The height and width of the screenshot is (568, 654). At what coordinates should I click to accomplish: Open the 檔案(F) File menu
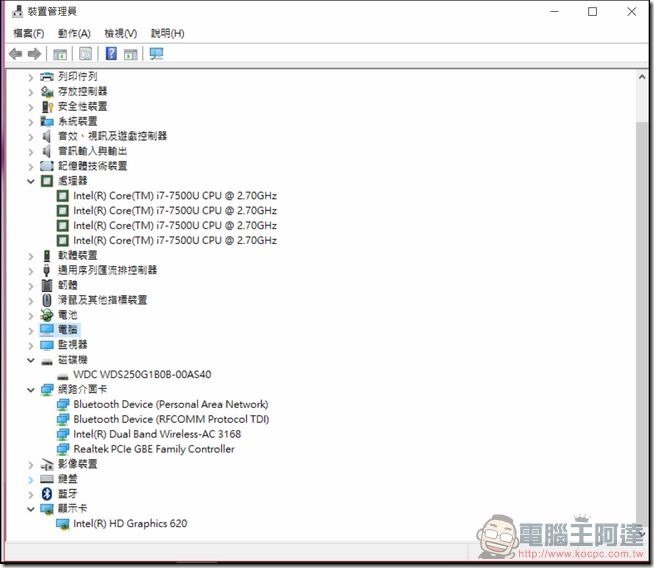[29, 33]
